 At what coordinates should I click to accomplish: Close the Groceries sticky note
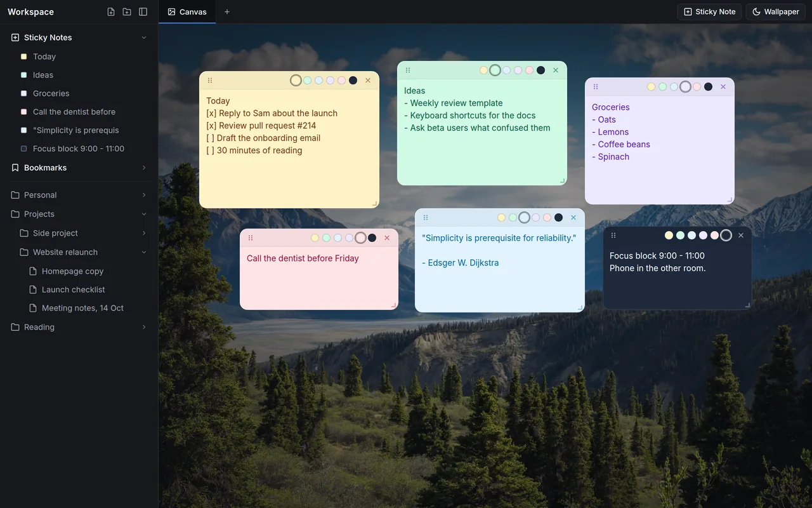pyautogui.click(x=723, y=87)
